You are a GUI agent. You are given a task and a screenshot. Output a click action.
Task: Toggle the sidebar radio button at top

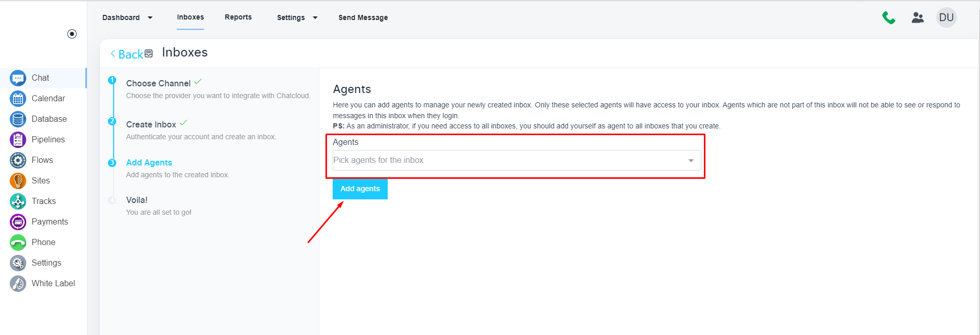(72, 34)
